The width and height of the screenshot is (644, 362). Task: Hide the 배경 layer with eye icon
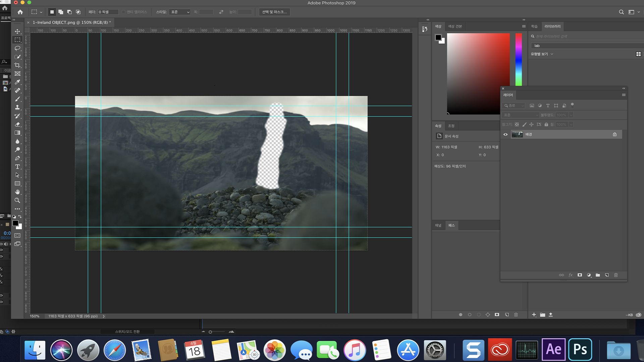pos(505,134)
